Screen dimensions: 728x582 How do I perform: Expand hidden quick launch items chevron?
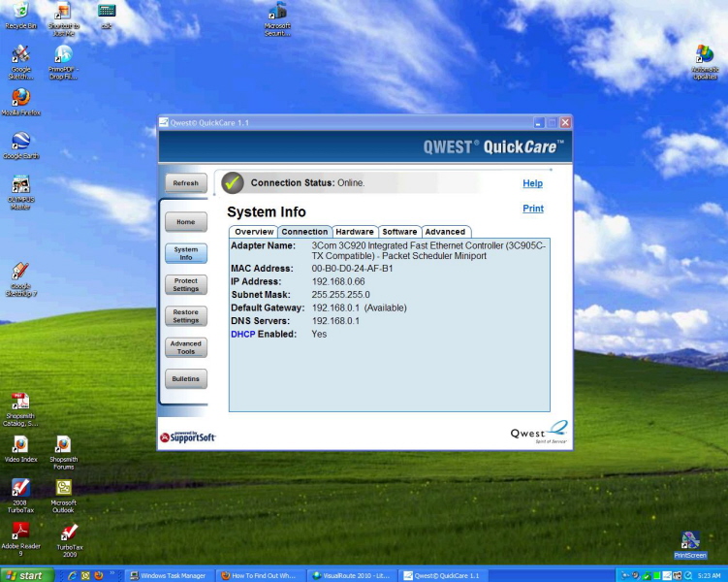[x=111, y=574]
